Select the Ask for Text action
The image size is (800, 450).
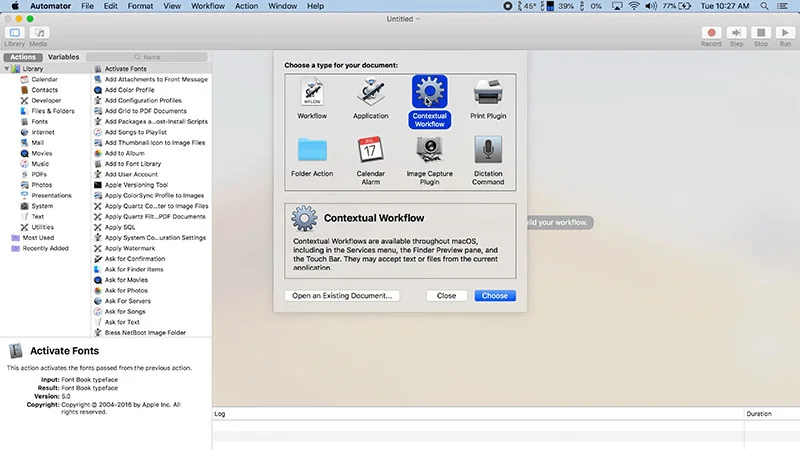point(122,322)
